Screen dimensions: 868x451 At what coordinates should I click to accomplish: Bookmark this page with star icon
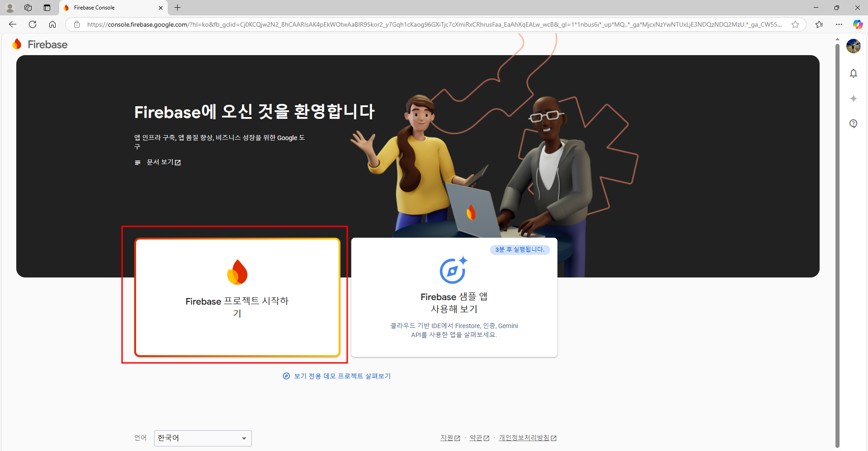pyautogui.click(x=795, y=24)
